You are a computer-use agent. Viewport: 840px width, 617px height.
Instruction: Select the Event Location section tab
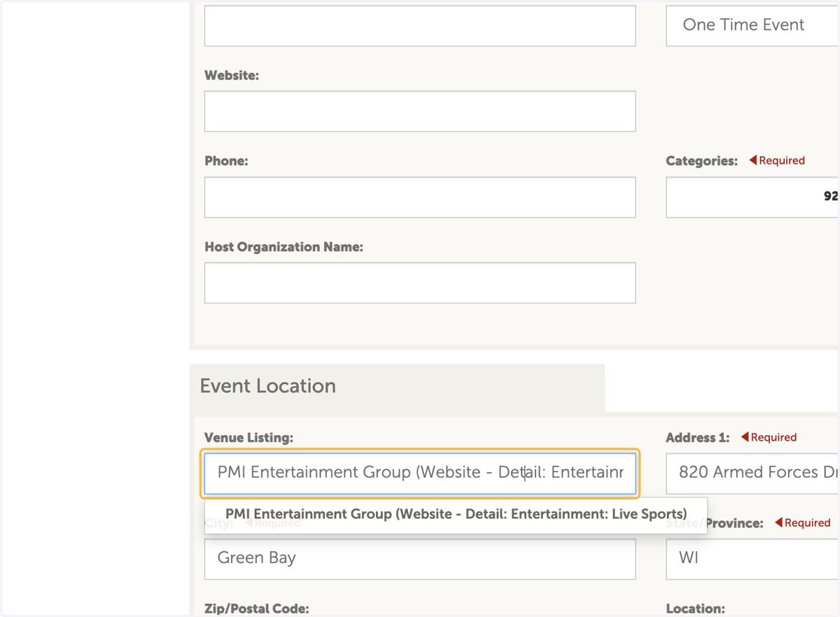coord(397,387)
